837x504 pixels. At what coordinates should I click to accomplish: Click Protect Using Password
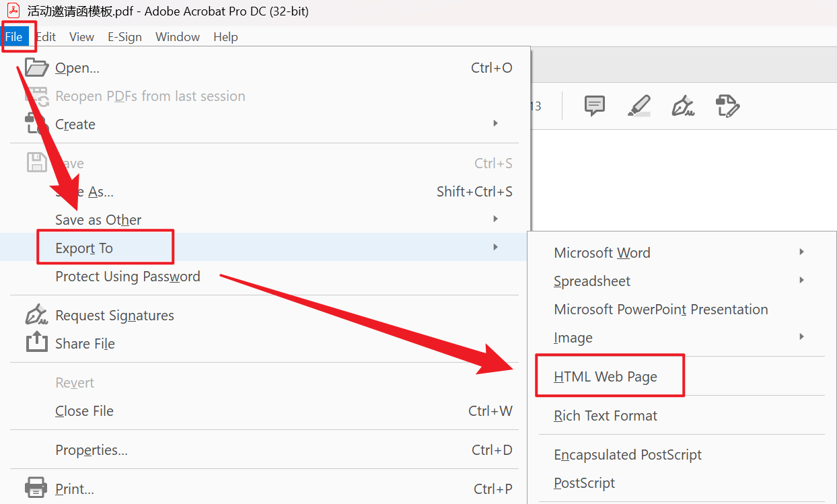(128, 277)
